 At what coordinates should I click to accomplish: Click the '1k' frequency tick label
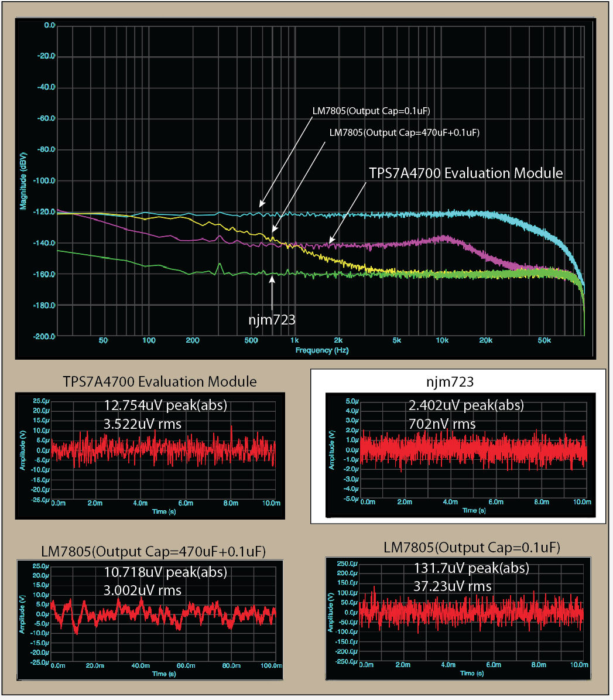[x=294, y=340]
